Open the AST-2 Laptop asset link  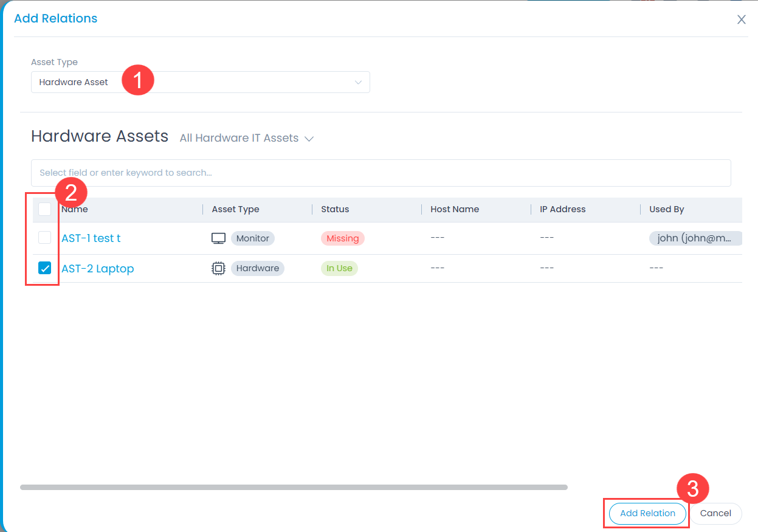[x=97, y=268]
